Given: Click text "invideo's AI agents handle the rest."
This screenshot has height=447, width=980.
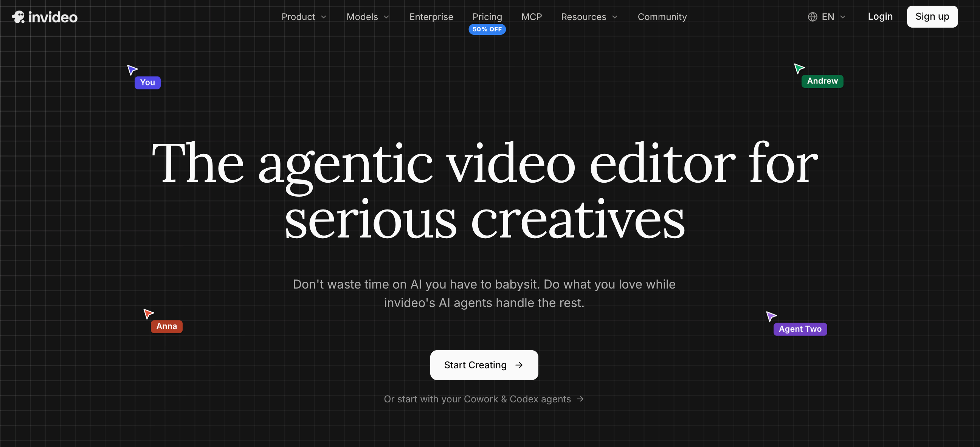Looking at the screenshot, I should (x=484, y=303).
